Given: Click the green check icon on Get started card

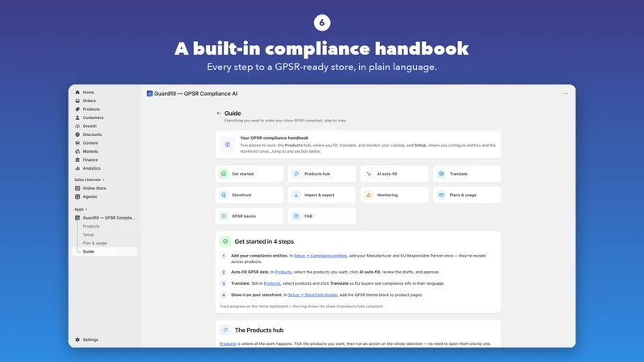Looking at the screenshot, I should coord(224,174).
